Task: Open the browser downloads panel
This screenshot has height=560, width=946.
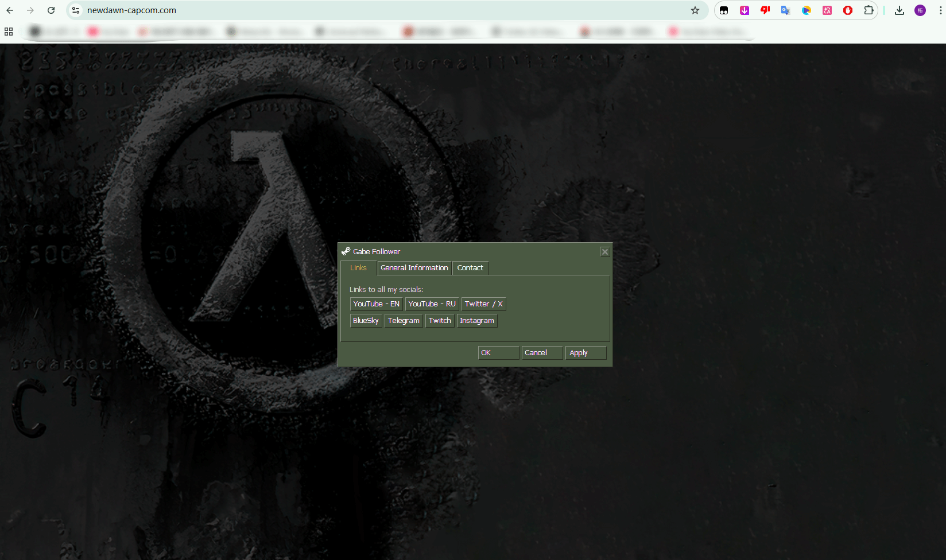Action: 899,10
